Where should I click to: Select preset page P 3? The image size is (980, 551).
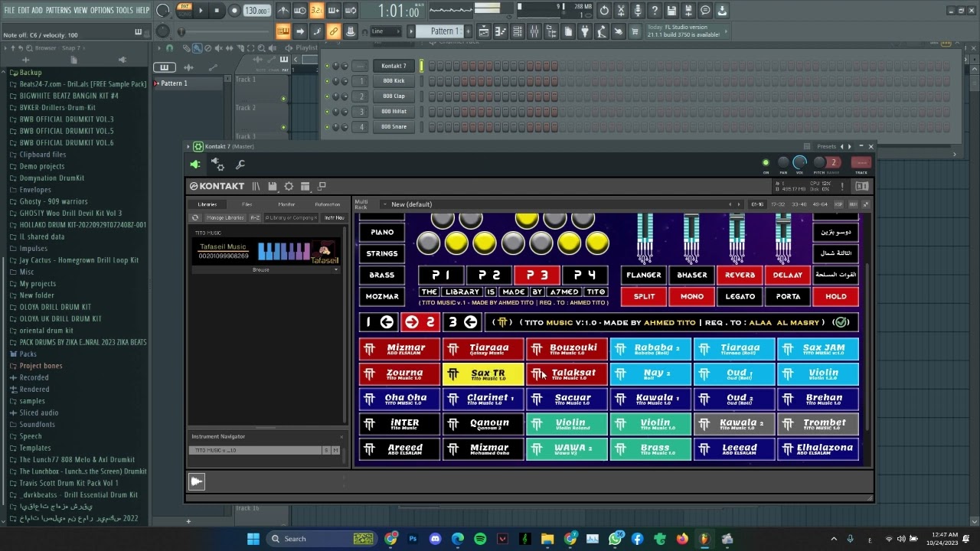click(x=537, y=275)
